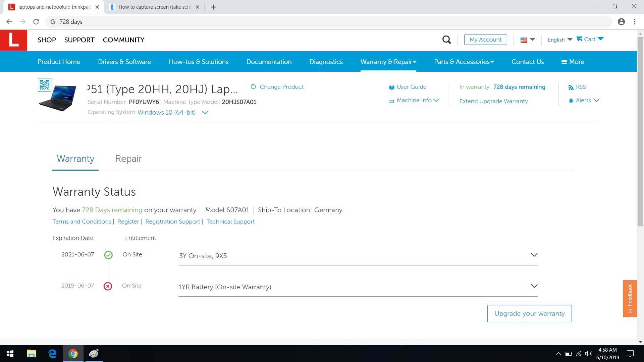Click the RSS feed icon

click(x=571, y=87)
